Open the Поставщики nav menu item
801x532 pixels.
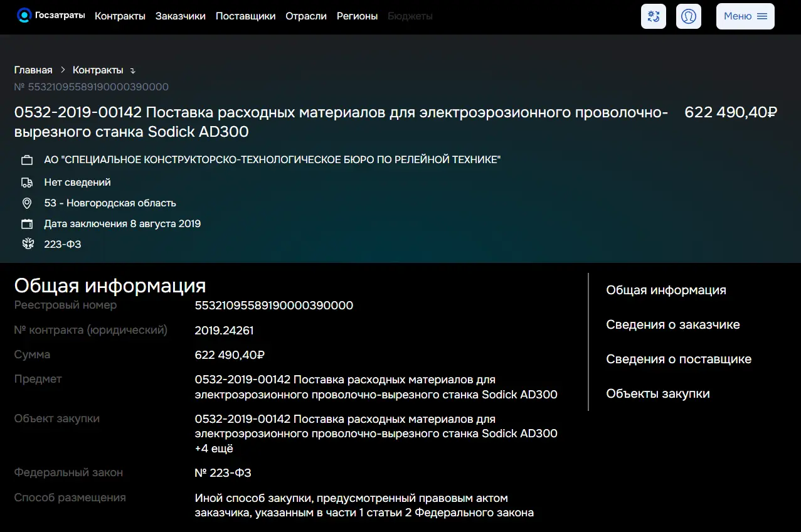click(245, 16)
